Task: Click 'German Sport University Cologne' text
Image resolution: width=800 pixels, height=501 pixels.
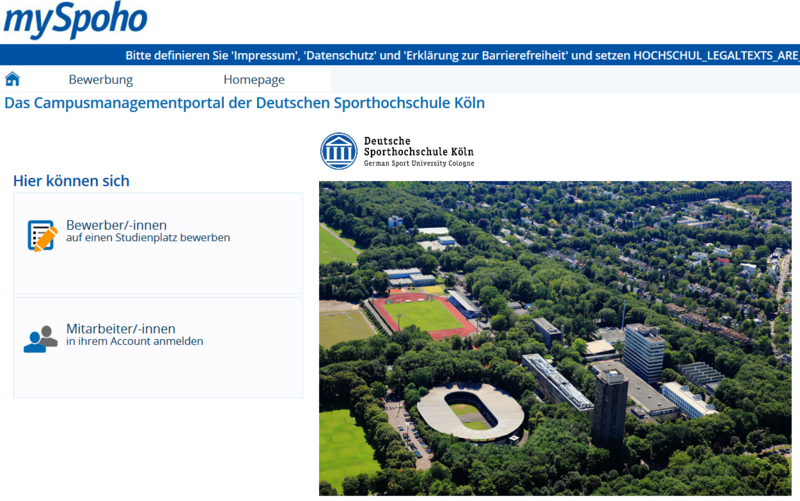Action: pyautogui.click(x=419, y=163)
